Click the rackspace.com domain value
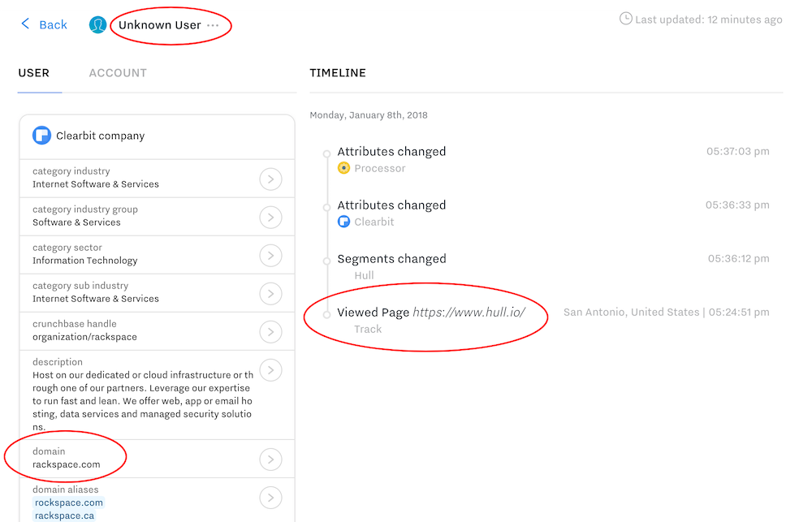Image resolution: width=812 pixels, height=522 pixels. [x=67, y=464]
